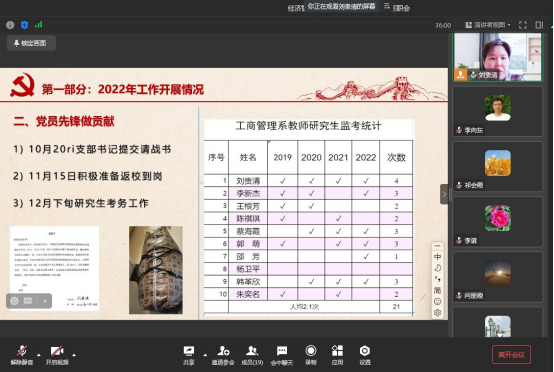The height and width of the screenshot is (372, 554).
Task: Open the share screen option
Action: click(189, 355)
